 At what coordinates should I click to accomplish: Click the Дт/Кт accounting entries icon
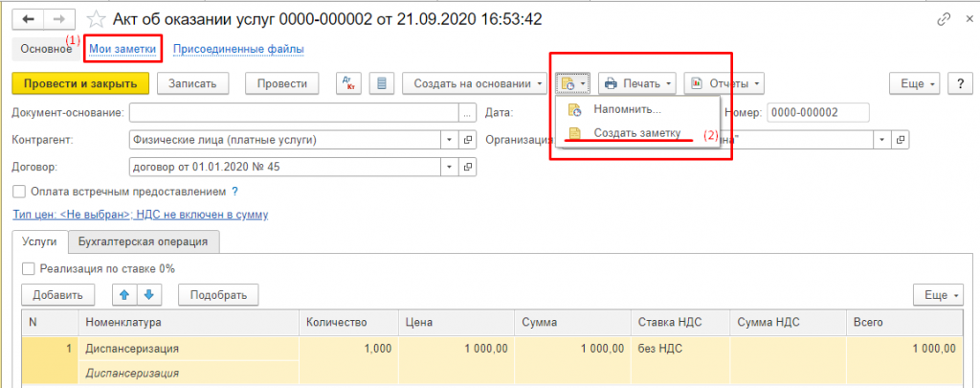pyautogui.click(x=348, y=83)
